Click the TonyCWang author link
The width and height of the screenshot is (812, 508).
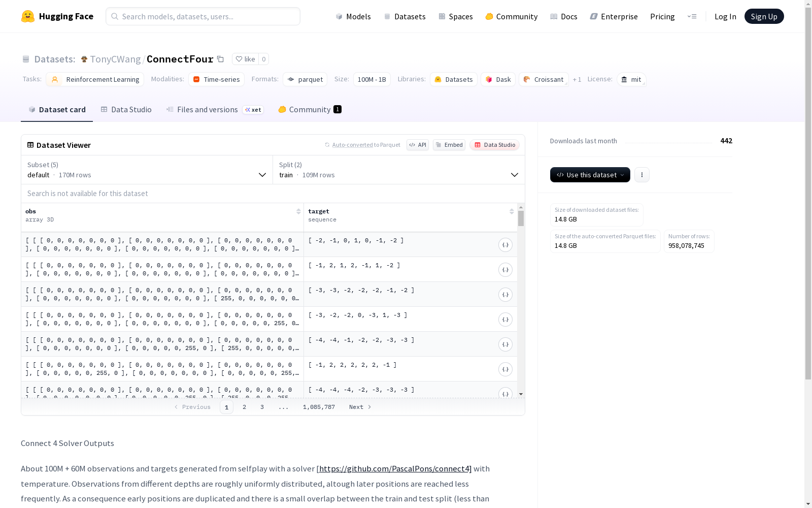(115, 59)
